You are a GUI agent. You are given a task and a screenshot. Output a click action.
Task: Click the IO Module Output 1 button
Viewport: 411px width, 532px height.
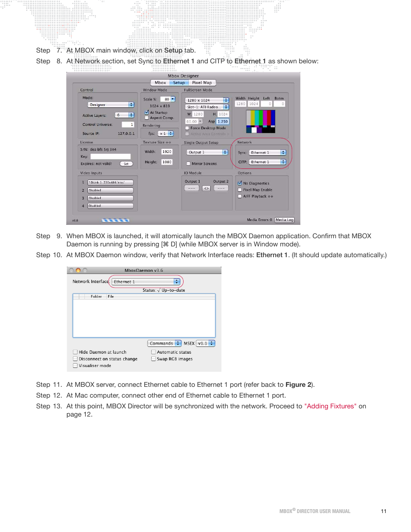[192, 188]
